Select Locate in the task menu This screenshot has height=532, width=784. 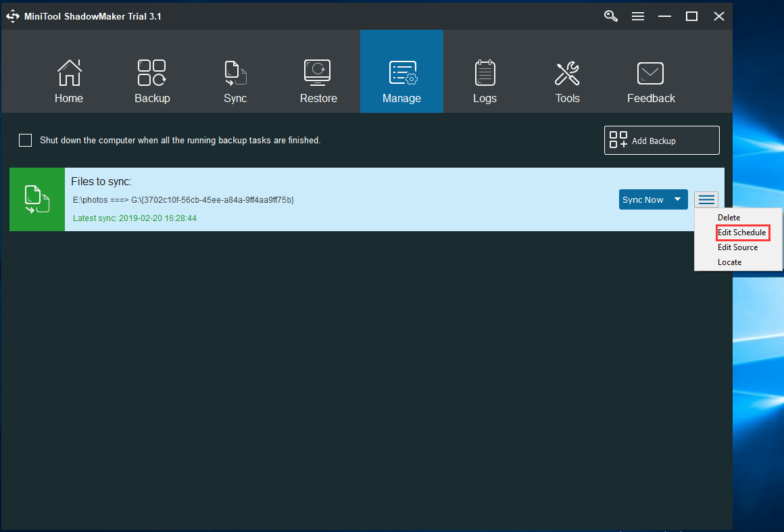(729, 262)
